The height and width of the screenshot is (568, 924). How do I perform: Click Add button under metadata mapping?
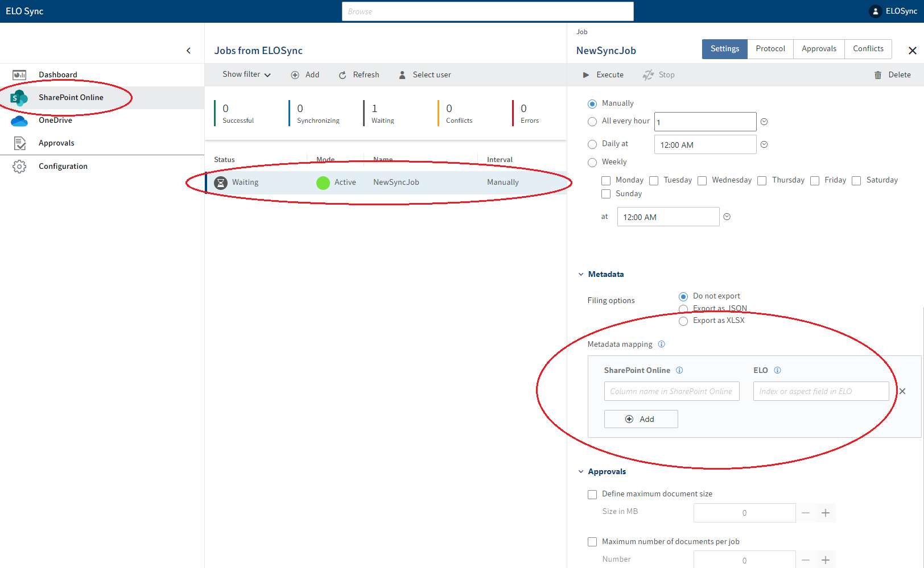click(x=641, y=419)
